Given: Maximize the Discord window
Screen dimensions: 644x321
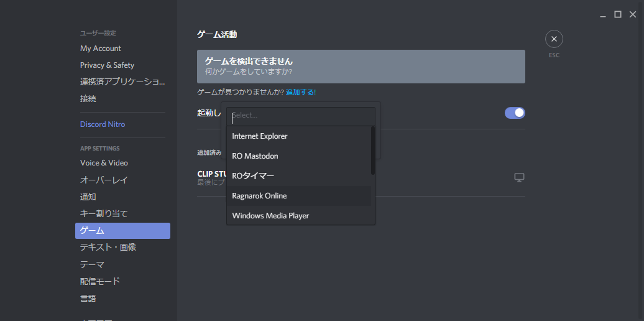Looking at the screenshot, I should pyautogui.click(x=617, y=14).
